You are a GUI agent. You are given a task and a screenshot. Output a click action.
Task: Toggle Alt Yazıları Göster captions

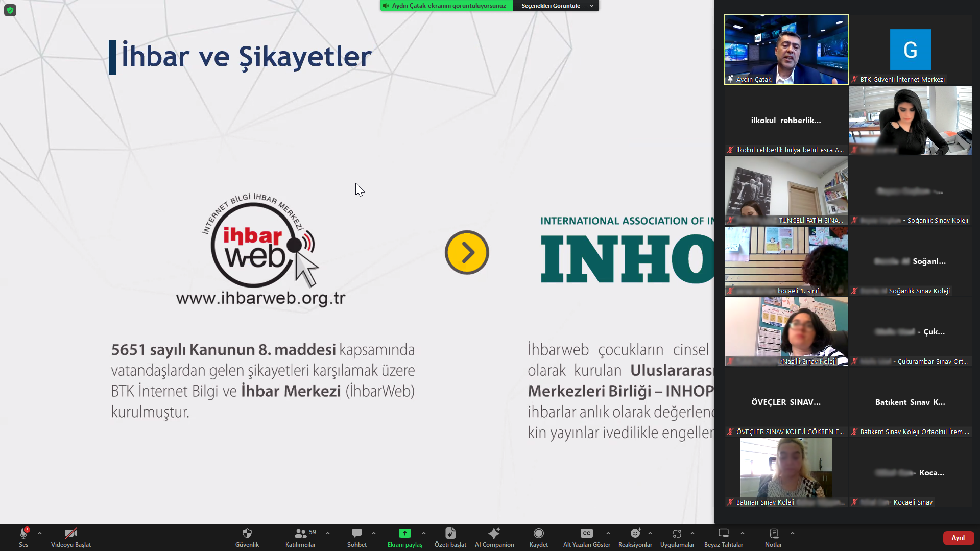click(x=587, y=537)
